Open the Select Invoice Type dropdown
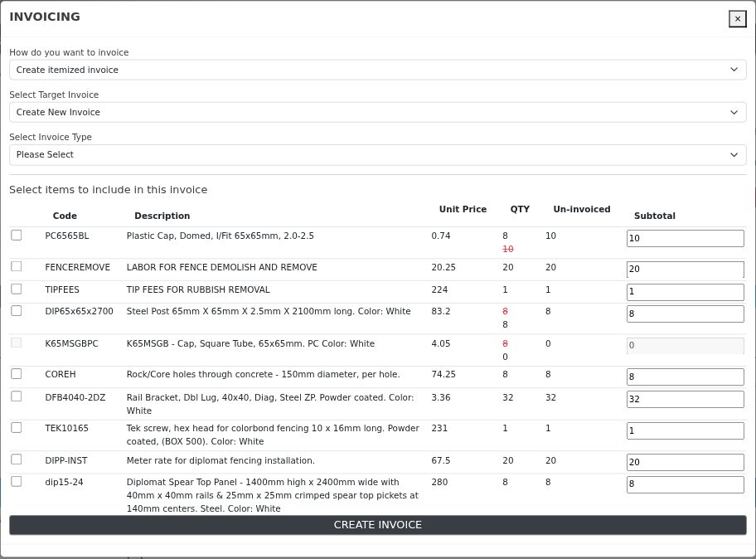This screenshot has height=559, width=756. [377, 155]
